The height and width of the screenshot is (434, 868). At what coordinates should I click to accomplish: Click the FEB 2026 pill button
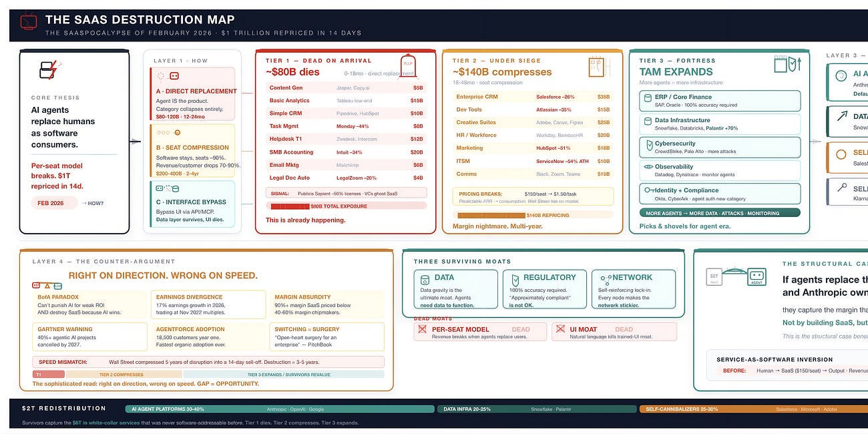coord(54,203)
